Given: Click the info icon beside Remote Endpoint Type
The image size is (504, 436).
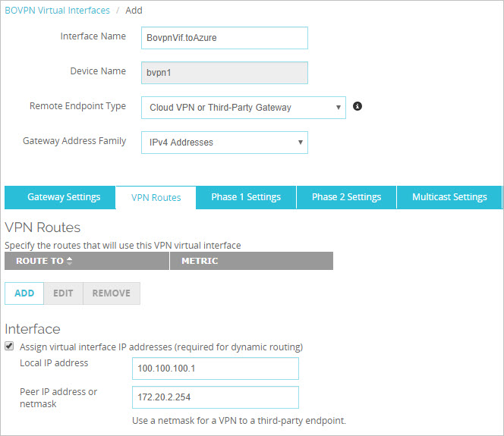Looking at the screenshot, I should 358,106.
